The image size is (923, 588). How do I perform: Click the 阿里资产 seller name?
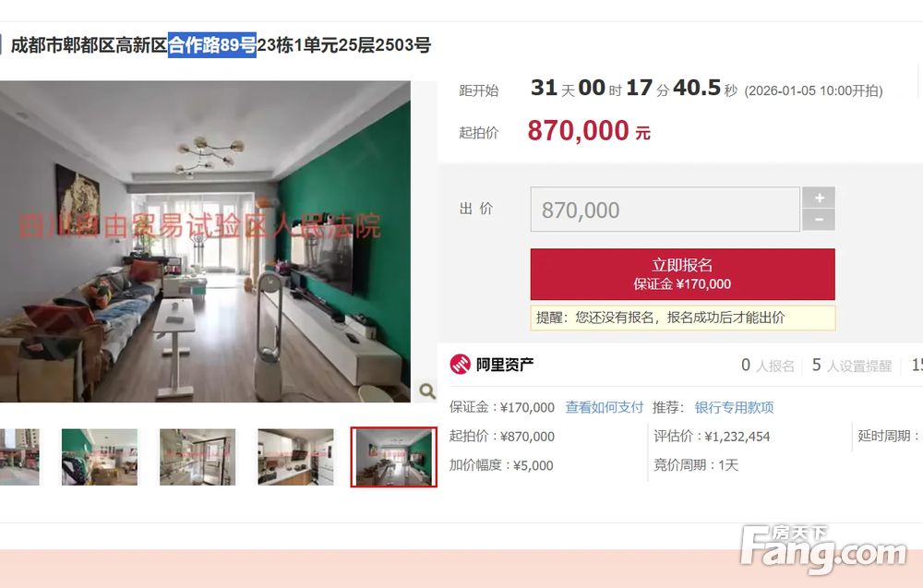(505, 365)
